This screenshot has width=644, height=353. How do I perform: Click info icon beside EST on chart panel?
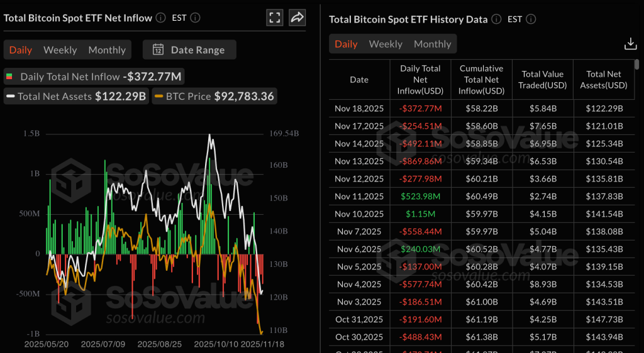click(x=196, y=18)
